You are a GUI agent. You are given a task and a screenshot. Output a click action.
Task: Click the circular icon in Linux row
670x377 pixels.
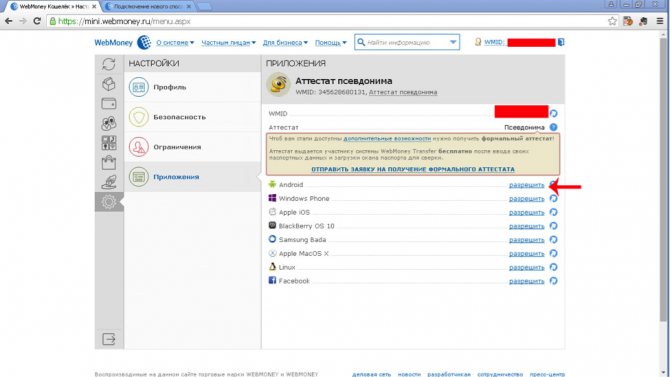tap(553, 267)
